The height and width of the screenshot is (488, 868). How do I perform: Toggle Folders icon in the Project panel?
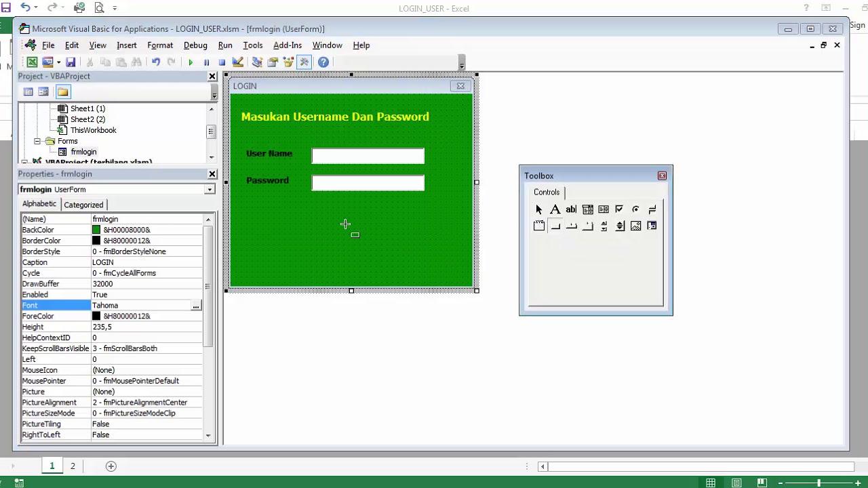(62, 92)
